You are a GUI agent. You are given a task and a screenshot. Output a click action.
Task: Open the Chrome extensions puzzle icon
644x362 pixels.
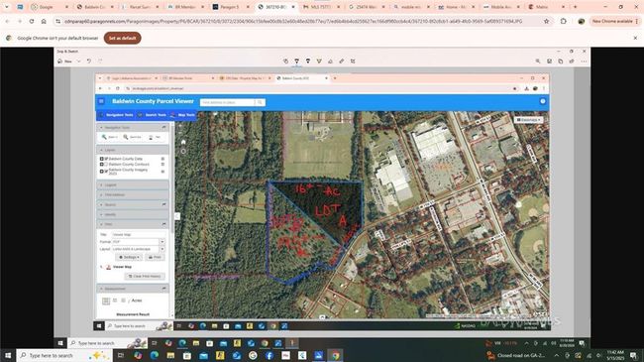point(564,21)
